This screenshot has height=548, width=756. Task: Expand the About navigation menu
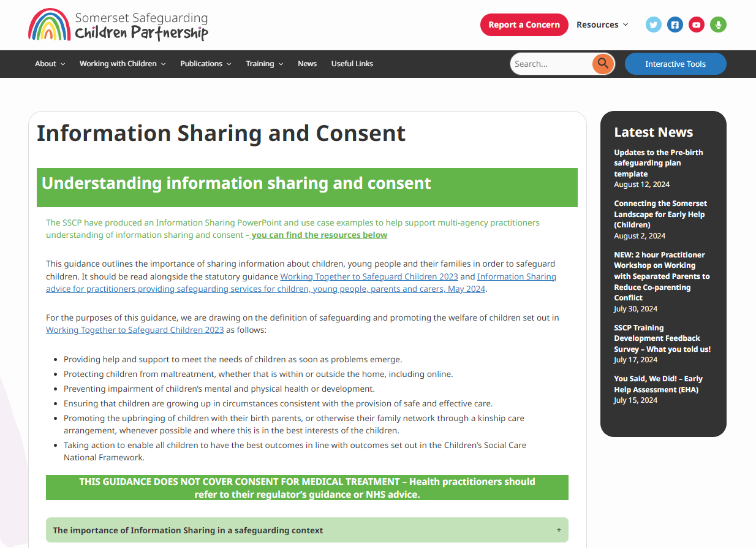click(50, 64)
